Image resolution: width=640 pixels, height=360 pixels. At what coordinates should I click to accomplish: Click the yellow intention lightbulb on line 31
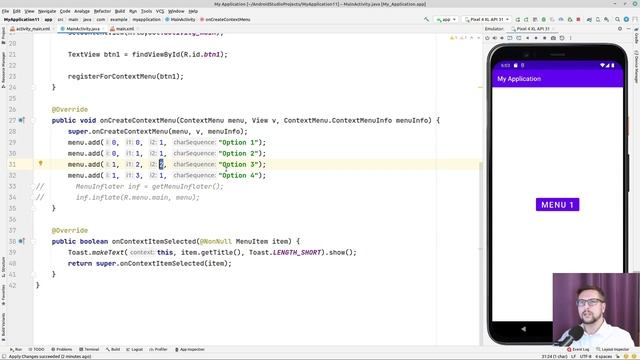click(40, 163)
